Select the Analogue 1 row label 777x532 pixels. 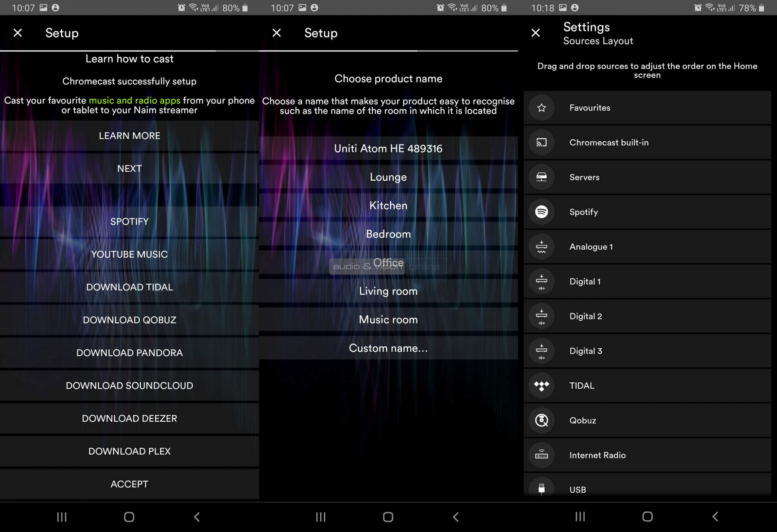pyautogui.click(x=591, y=247)
